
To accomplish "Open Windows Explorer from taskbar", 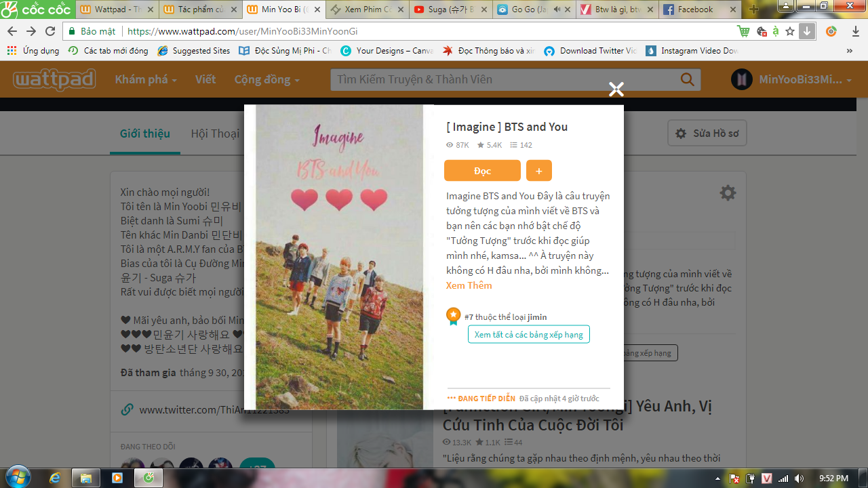I will (x=86, y=478).
